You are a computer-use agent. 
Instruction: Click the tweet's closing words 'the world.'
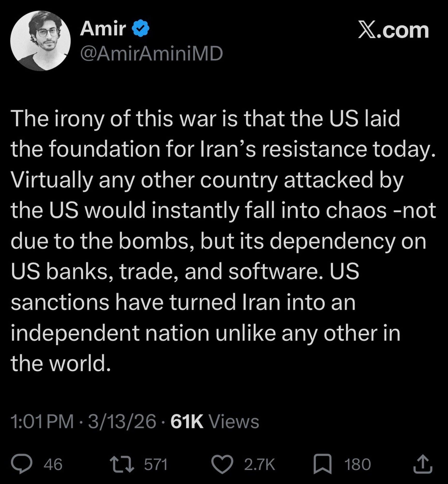(61, 363)
